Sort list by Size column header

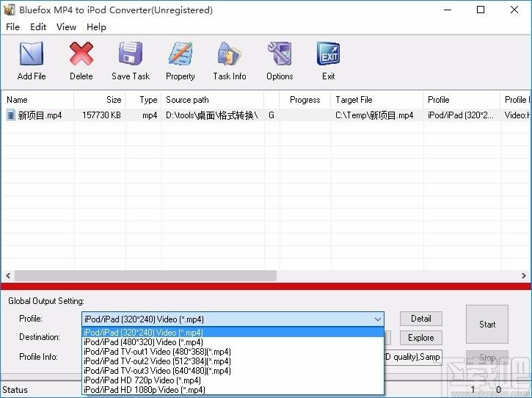[x=100, y=100]
